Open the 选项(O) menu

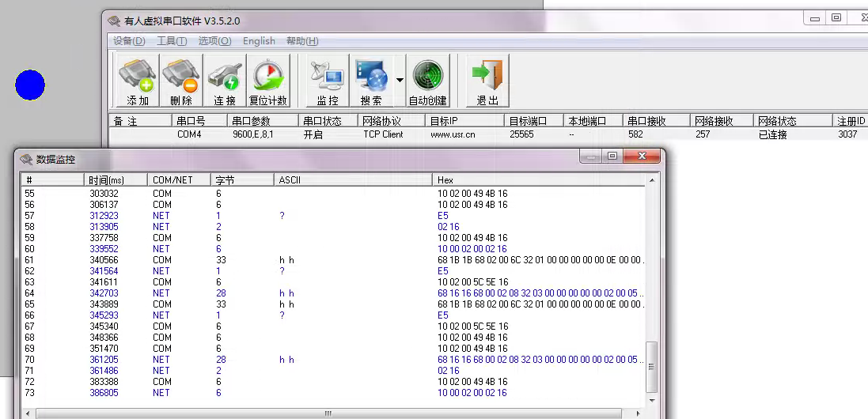(x=214, y=41)
